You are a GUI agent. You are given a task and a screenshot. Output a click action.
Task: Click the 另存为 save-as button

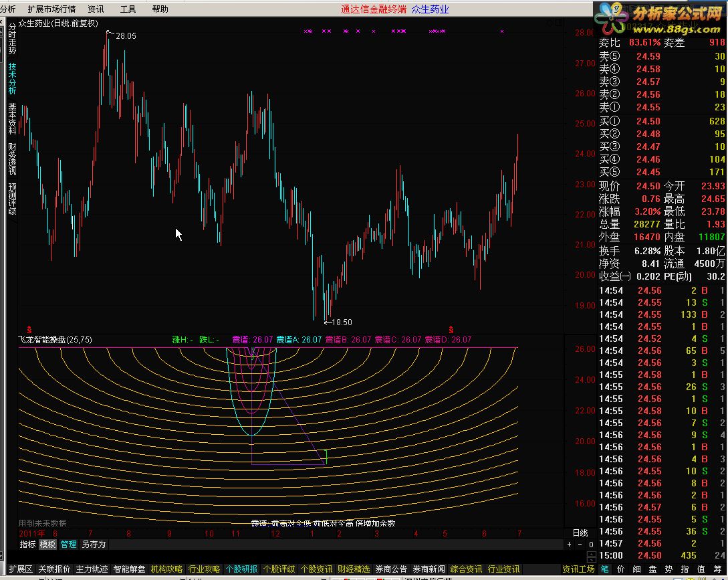[94, 545]
